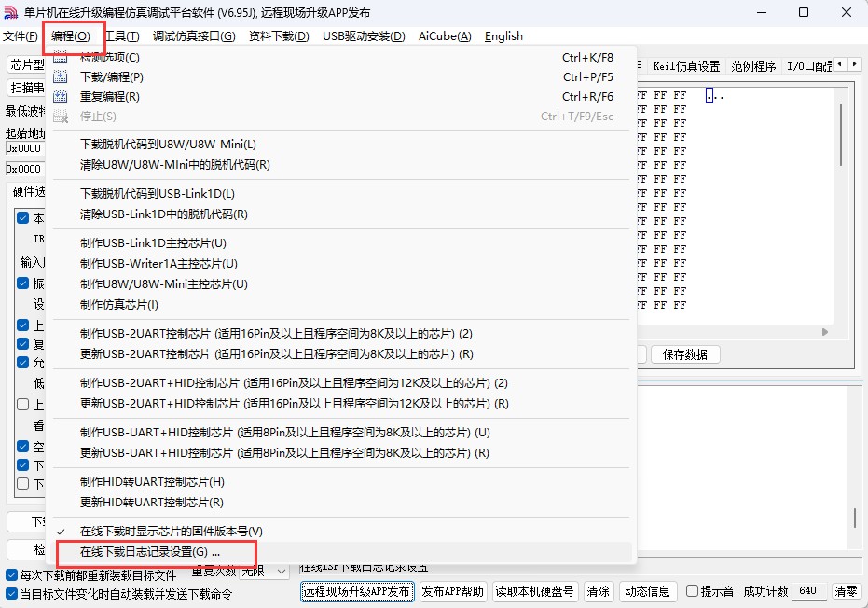Choose 清除USB-Link1D中的脱机代码(R)
This screenshot has width=868, height=608.
click(x=341, y=214)
